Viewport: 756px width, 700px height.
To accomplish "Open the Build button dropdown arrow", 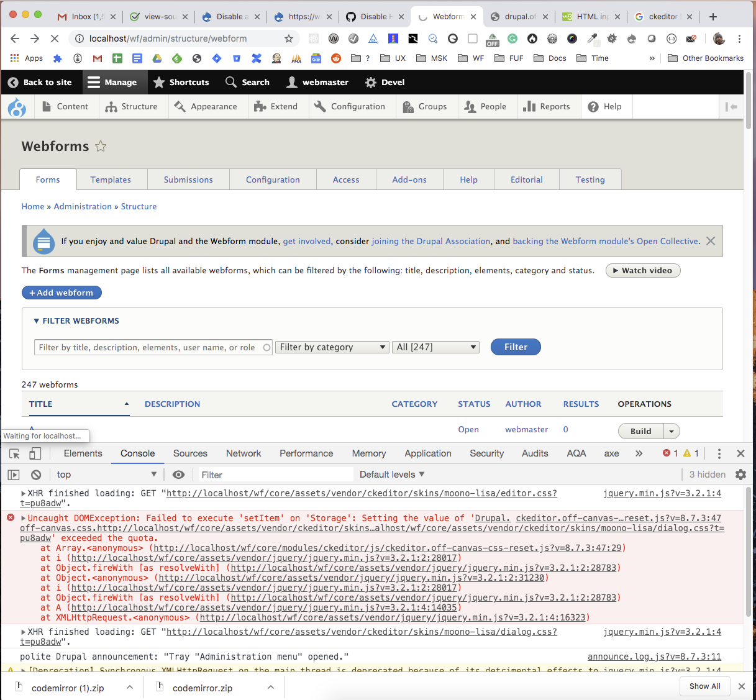I will pos(671,430).
